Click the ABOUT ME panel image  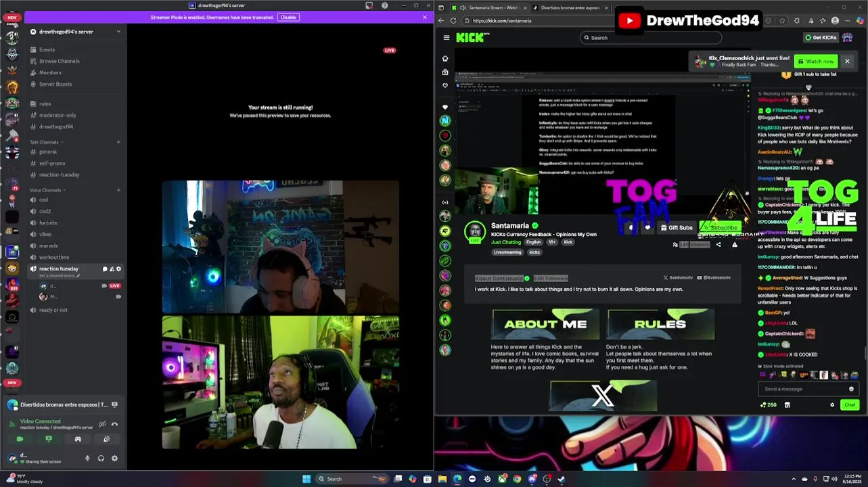point(545,324)
